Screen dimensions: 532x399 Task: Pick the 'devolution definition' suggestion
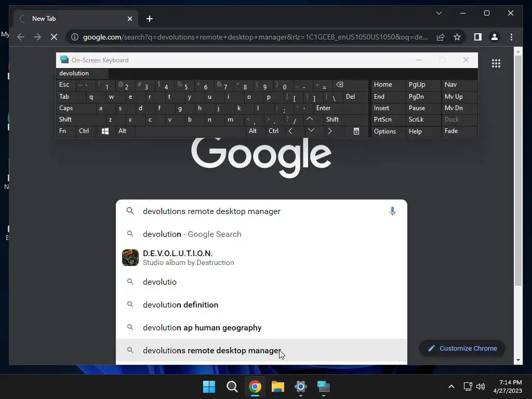tap(261, 304)
